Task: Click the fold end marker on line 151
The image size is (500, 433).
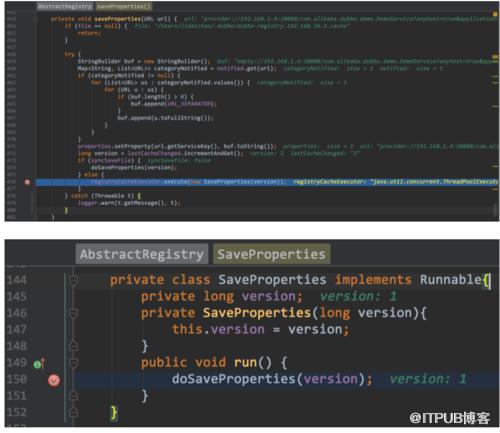Action: [x=73, y=396]
